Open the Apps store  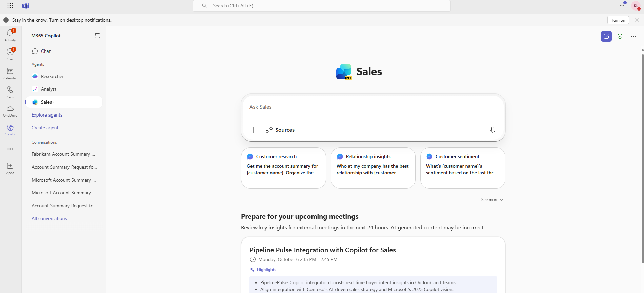(x=10, y=168)
